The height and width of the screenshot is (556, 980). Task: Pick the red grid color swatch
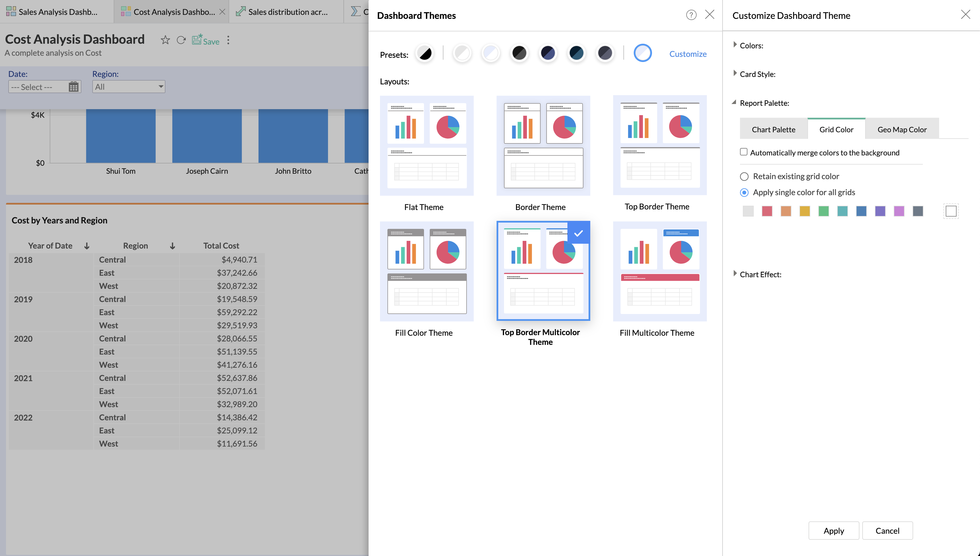767,211
